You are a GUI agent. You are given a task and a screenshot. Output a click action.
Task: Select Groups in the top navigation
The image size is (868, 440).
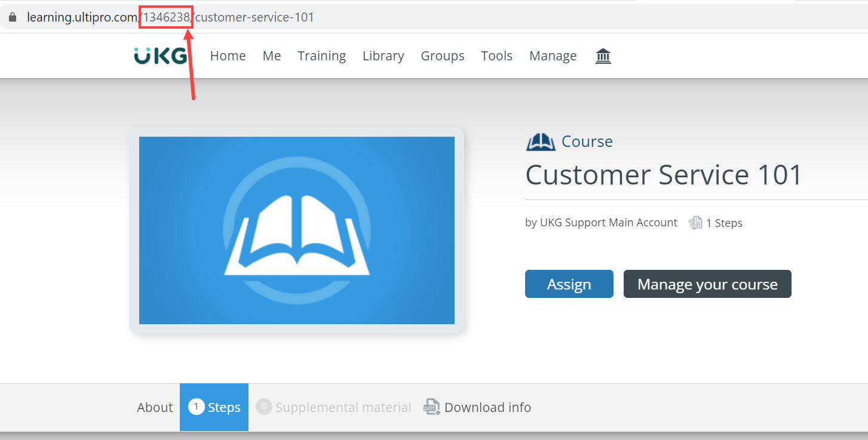click(x=442, y=56)
